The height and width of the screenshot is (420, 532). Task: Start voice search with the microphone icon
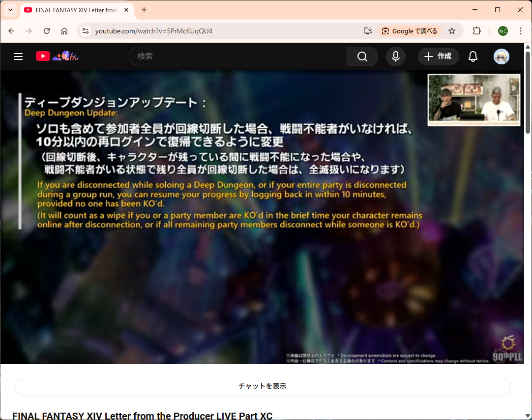[395, 56]
